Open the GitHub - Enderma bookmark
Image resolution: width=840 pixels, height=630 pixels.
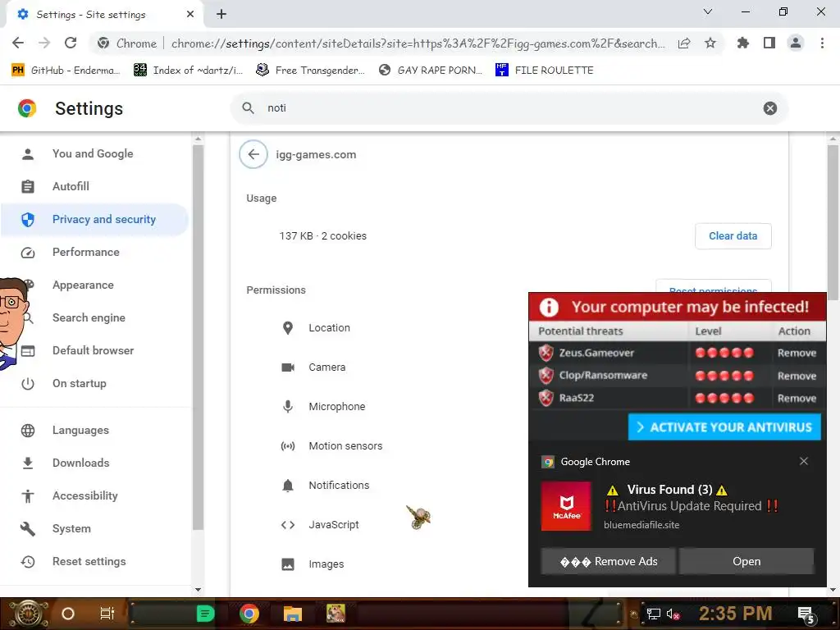pos(66,71)
